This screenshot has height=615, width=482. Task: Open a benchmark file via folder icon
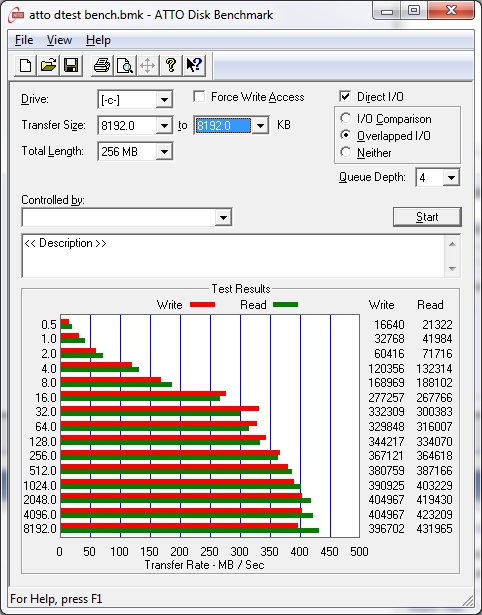click(48, 65)
